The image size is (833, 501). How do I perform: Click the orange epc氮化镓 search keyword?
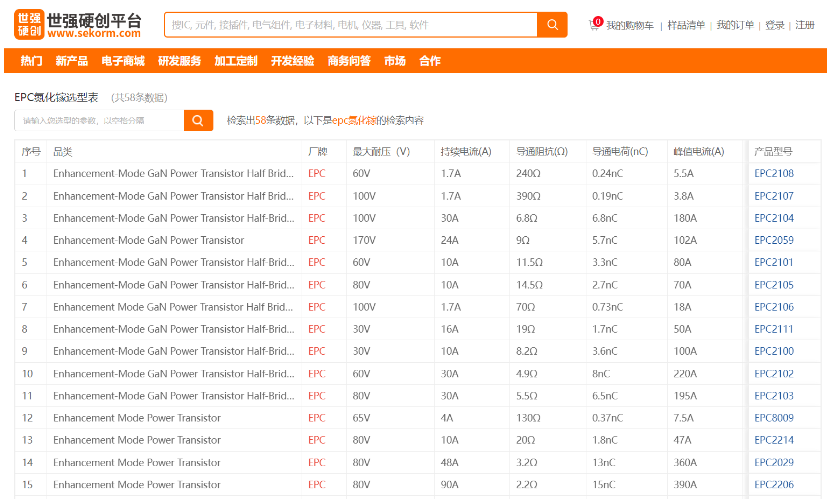click(x=354, y=121)
